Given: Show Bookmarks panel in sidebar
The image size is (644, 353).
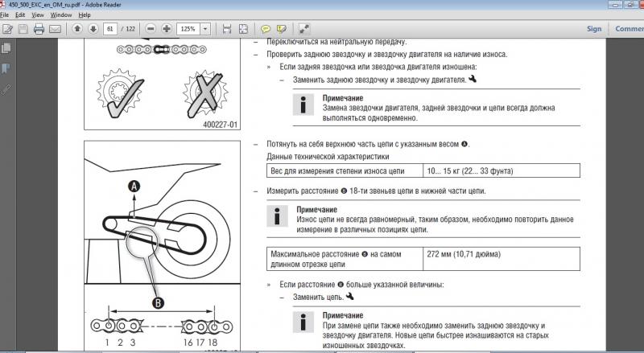Looking at the screenshot, I should pyautogui.click(x=6, y=69).
